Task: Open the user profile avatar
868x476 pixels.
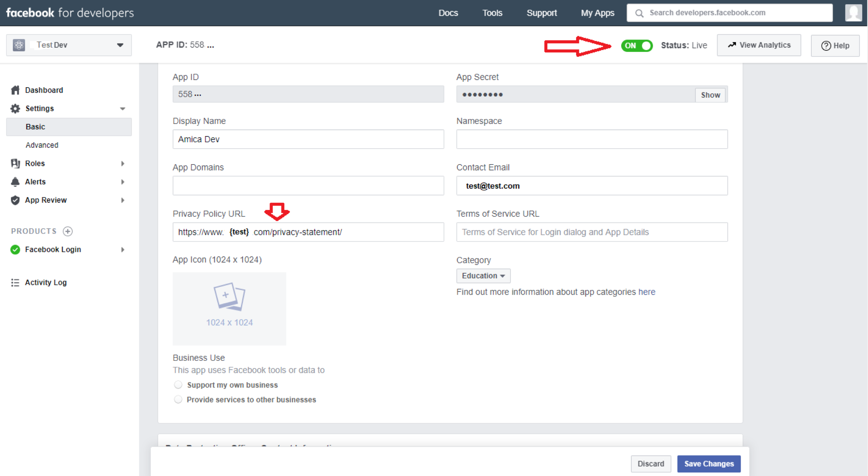Action: 853,13
